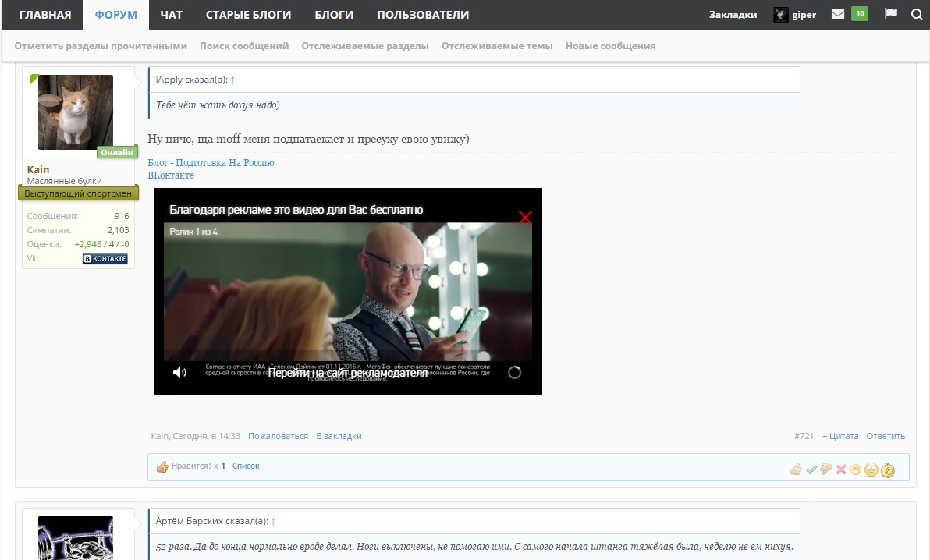The image size is (930, 560).
Task: Rate the post with laughing smiley
Action: coord(856,470)
